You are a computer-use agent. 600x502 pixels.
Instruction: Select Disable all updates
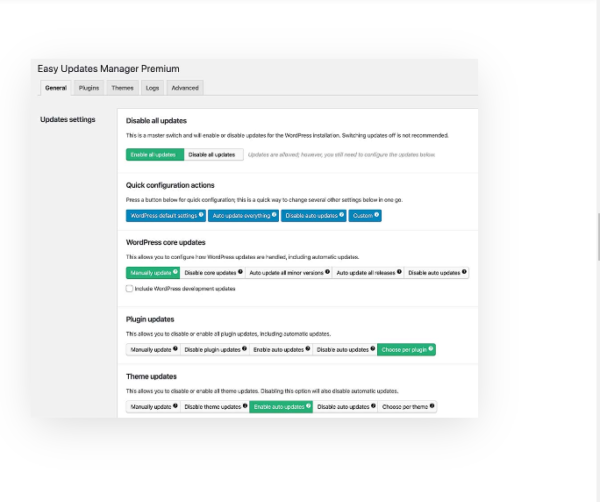(214, 155)
